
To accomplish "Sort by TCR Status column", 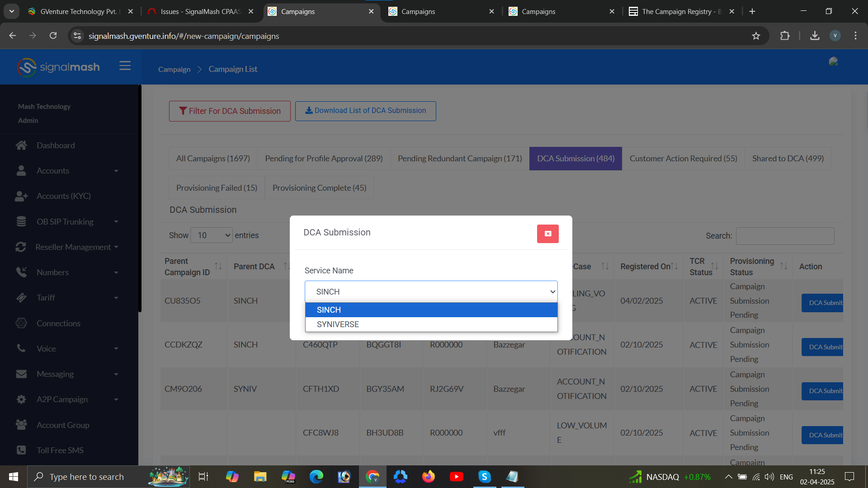I will (714, 267).
